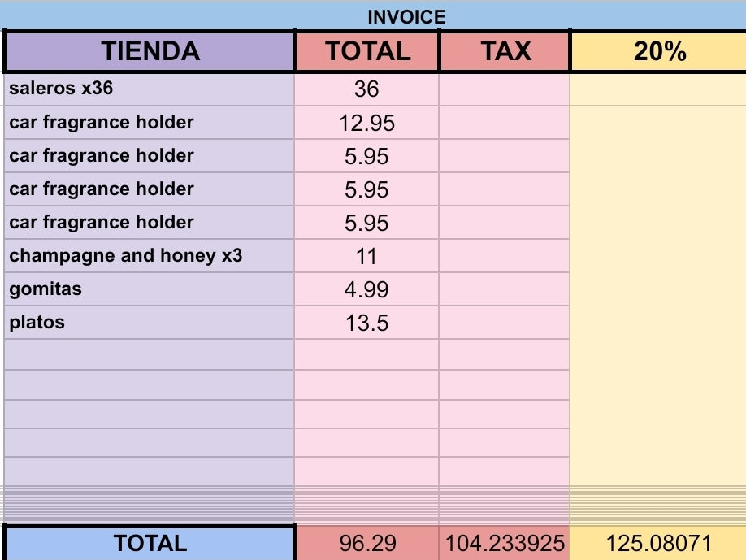Select the 20% header cell
The image size is (746, 560).
[x=659, y=52]
